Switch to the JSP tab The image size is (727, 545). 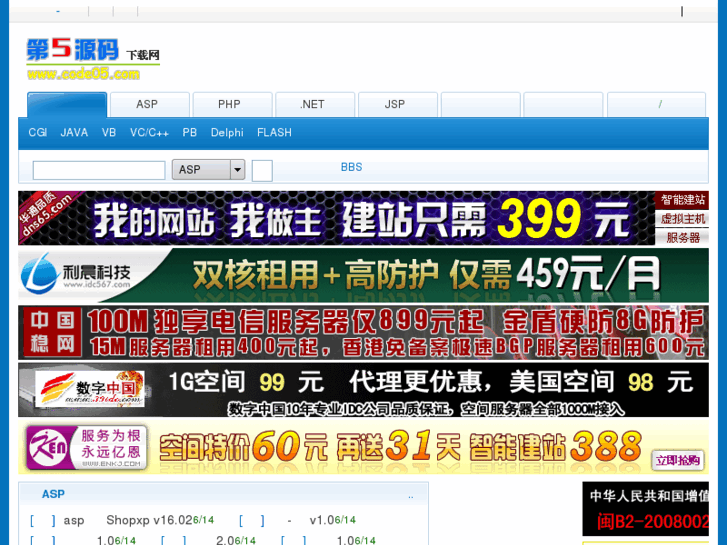(x=398, y=104)
